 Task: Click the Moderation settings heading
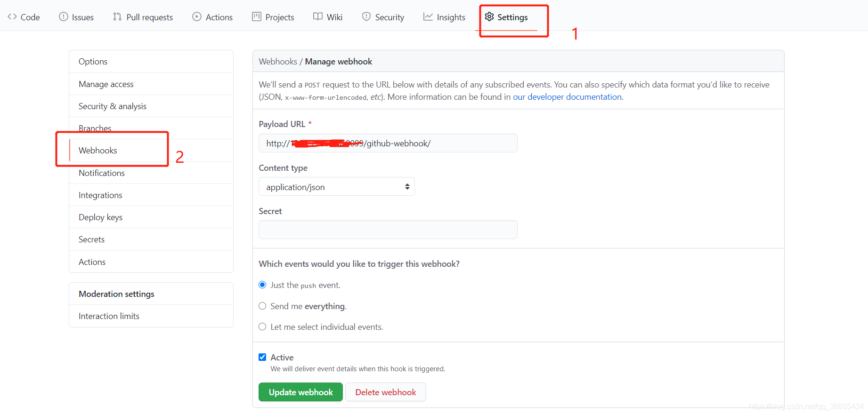(x=116, y=294)
